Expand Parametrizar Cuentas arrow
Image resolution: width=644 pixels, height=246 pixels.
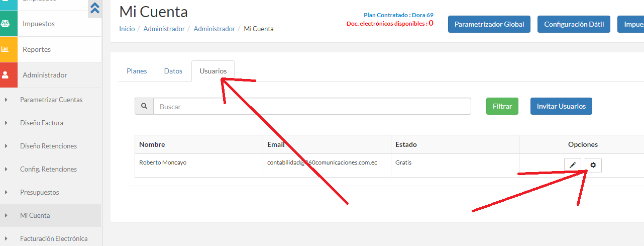pos(6,100)
